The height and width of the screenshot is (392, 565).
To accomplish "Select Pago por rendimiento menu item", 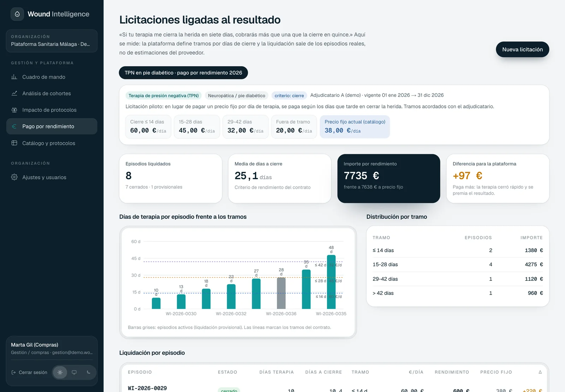I will [52, 126].
